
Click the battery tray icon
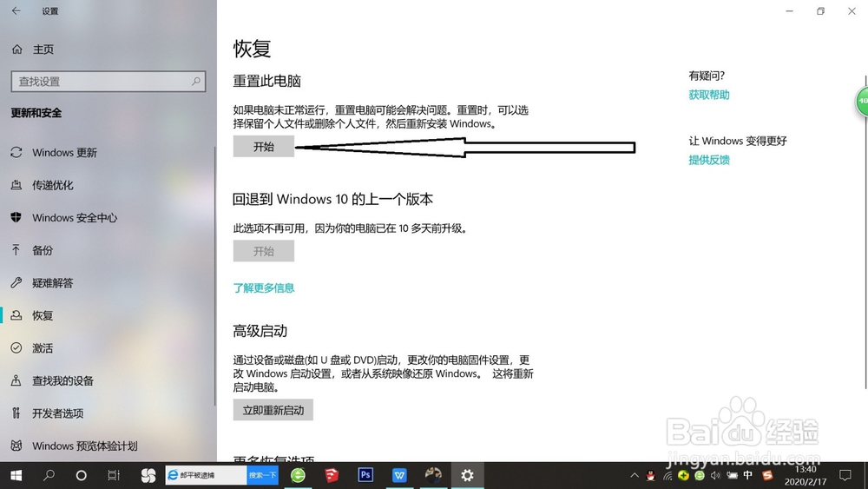[733, 475]
